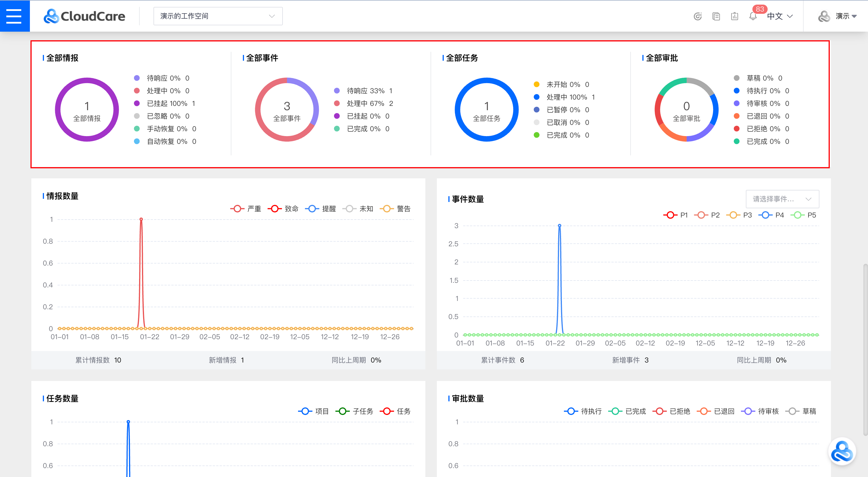Click the 全部审批 multicolor donut chart
This screenshot has height=477, width=868.
click(686, 110)
